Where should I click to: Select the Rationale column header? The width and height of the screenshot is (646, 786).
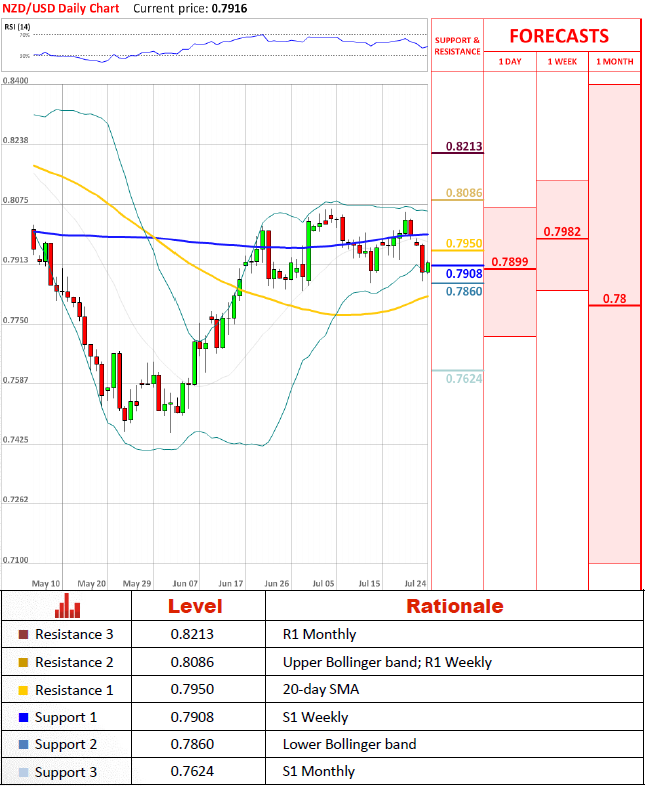pyautogui.click(x=454, y=606)
